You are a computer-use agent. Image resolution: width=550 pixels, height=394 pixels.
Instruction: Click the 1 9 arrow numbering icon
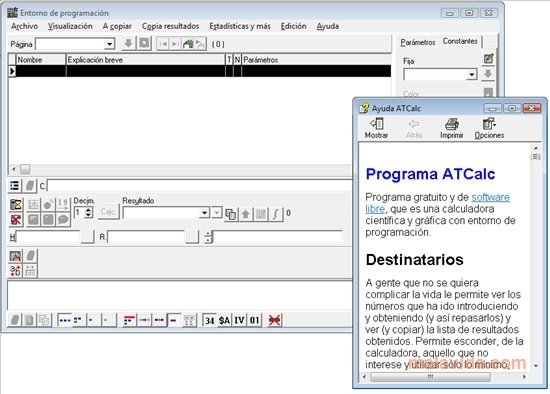(x=63, y=205)
